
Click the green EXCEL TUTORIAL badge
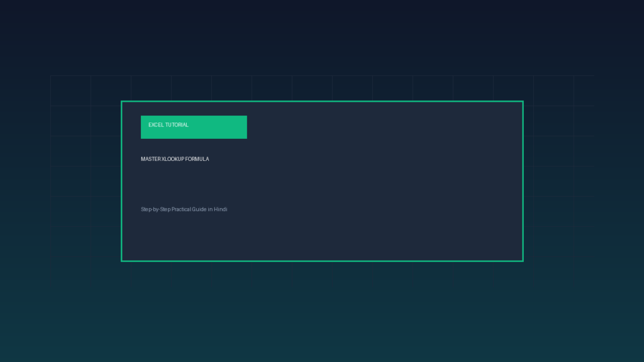tap(194, 127)
